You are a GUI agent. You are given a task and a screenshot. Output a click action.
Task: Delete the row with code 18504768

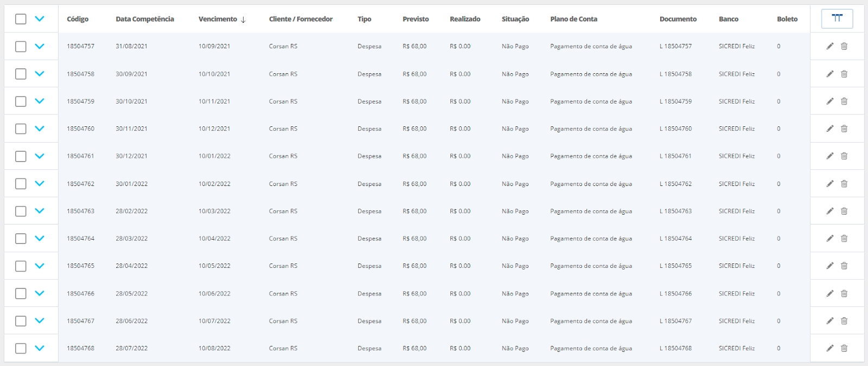[x=844, y=348]
